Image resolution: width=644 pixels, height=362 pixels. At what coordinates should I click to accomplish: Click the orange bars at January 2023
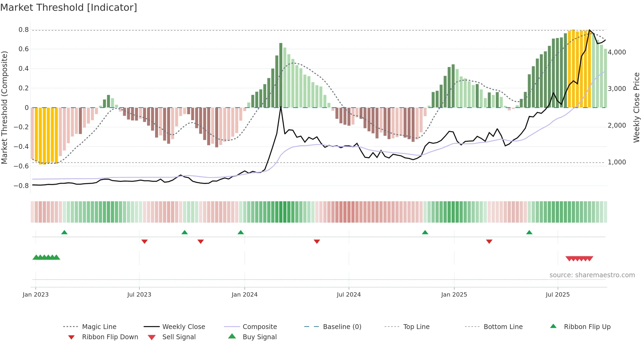tap(46, 136)
